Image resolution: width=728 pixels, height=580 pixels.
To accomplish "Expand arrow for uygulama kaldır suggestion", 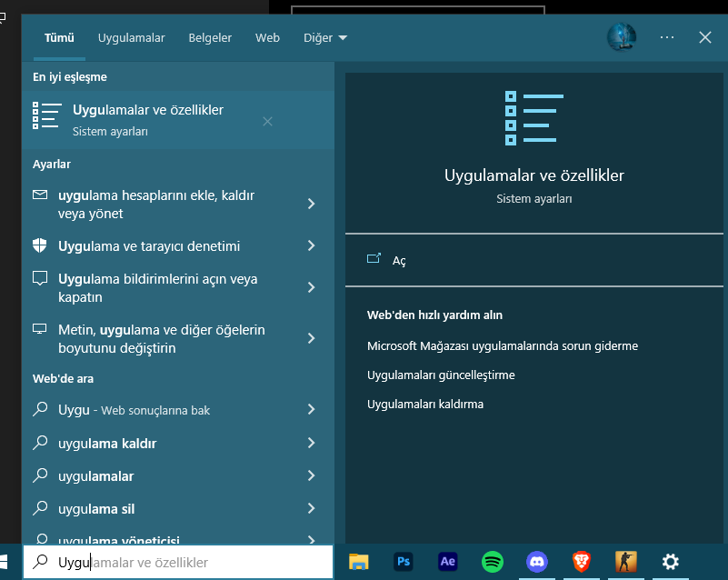I will tap(311, 443).
